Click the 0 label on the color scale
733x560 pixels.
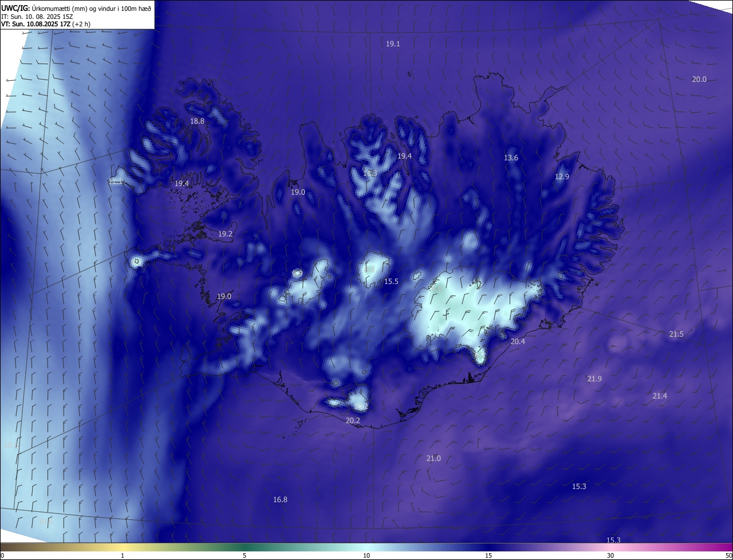pyautogui.click(x=2, y=555)
